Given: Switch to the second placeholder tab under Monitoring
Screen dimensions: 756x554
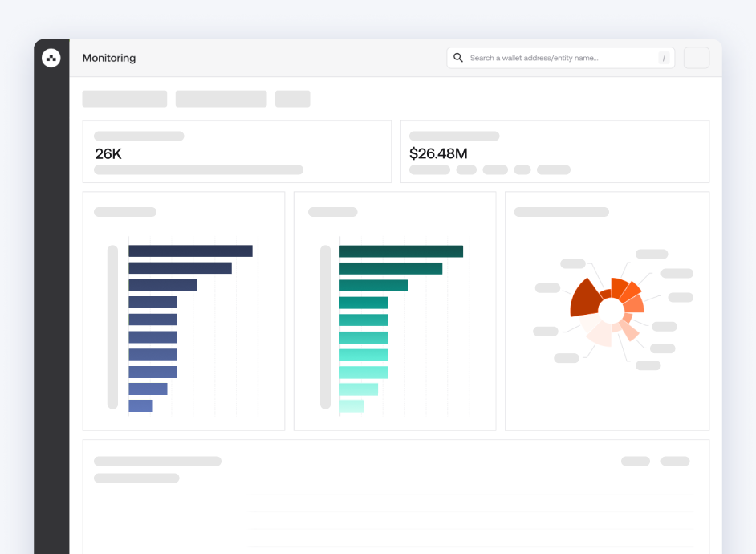Looking at the screenshot, I should coord(221,99).
